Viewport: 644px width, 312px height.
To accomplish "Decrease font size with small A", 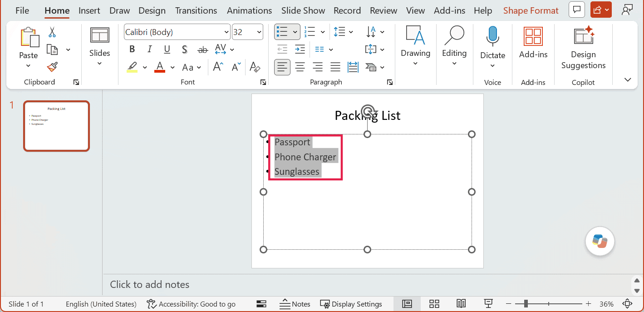I will (236, 67).
